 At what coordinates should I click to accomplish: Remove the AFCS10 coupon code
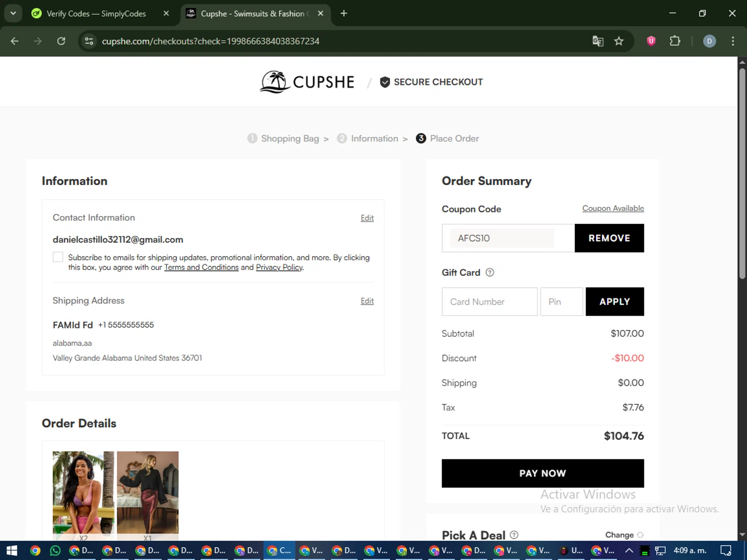(609, 238)
